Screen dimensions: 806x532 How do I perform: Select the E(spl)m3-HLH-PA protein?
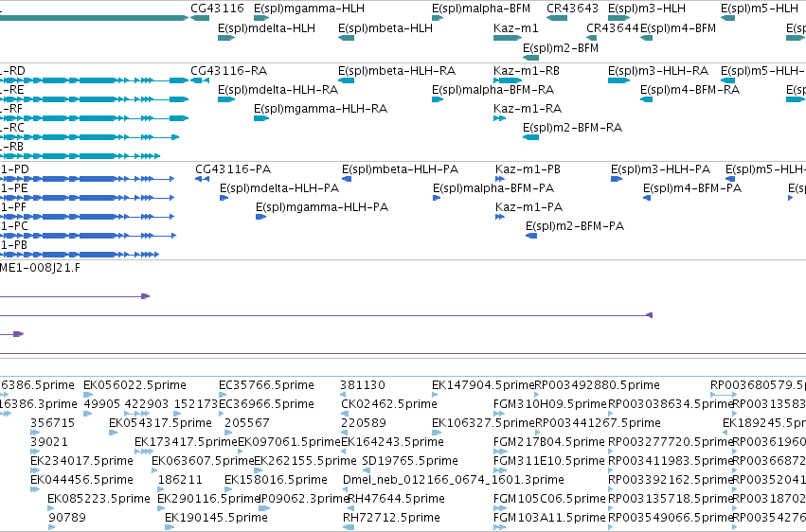617,179
